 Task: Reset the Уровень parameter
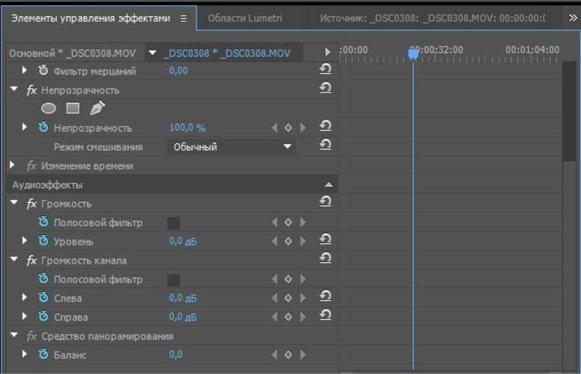[325, 239]
